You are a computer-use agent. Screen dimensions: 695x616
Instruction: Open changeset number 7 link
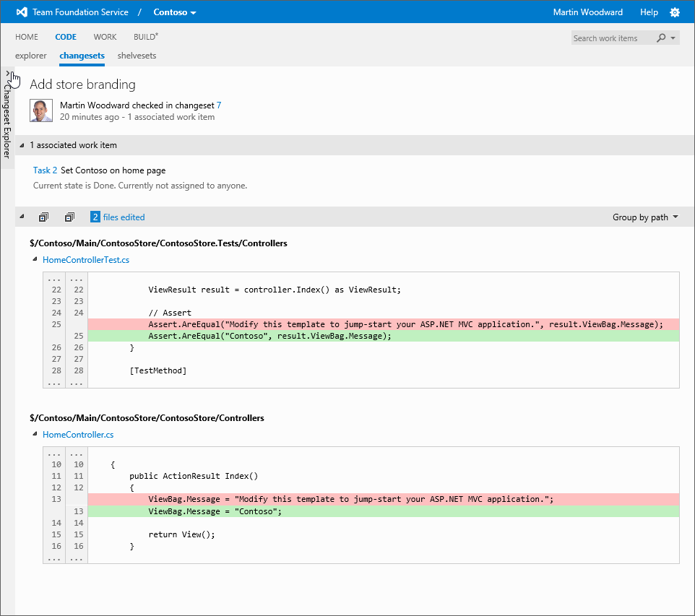218,105
